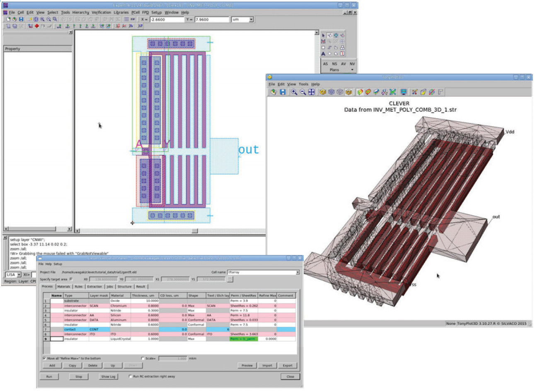Screen dimensions: 535x392
Task: Open the Cell name dropdown
Action: [x=298, y=272]
